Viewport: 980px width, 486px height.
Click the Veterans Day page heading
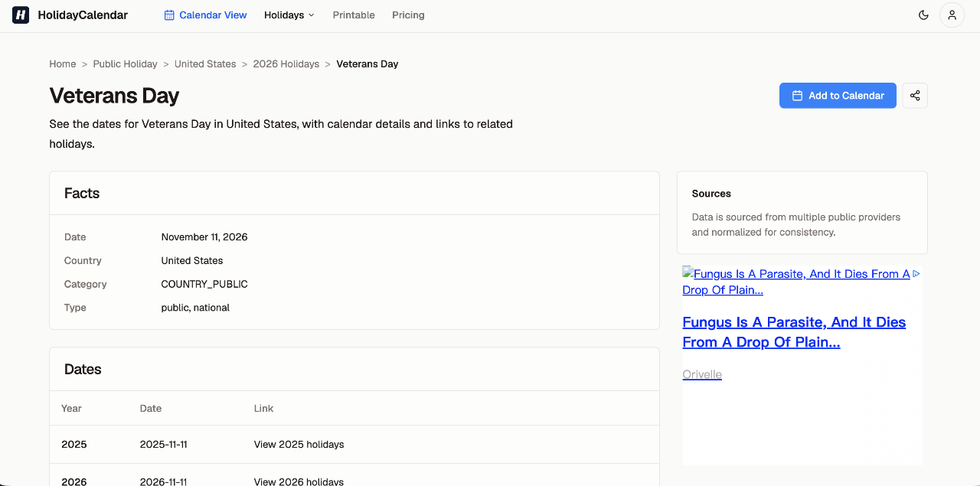pyautogui.click(x=114, y=96)
